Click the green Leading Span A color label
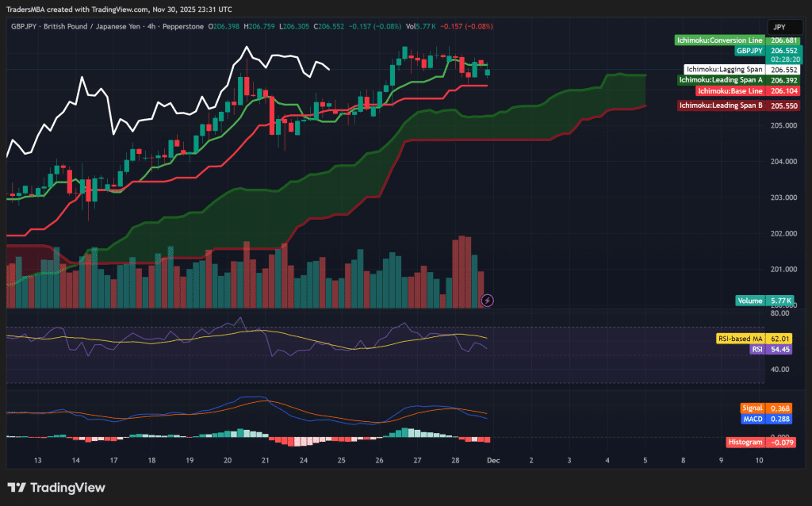The image size is (812, 506). point(722,79)
